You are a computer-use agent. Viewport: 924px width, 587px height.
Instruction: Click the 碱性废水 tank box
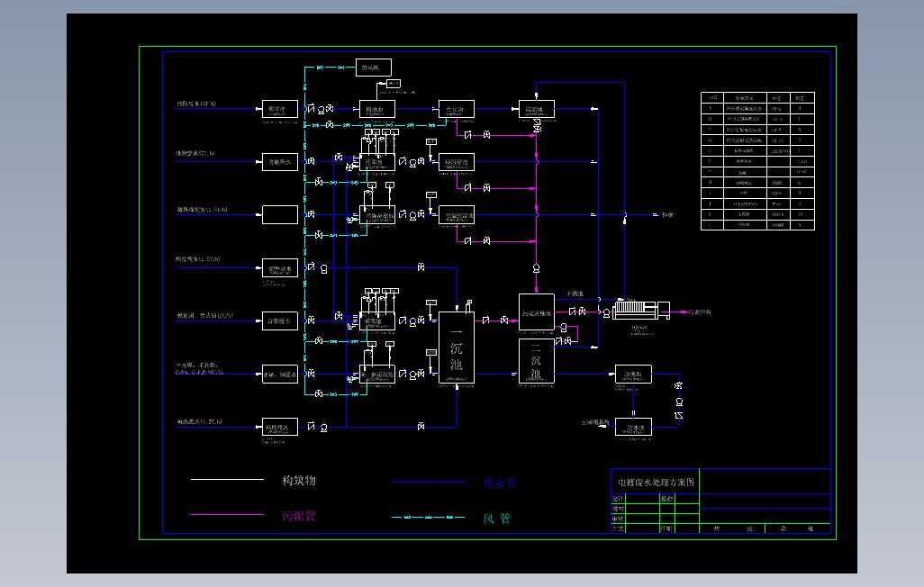tap(280, 428)
